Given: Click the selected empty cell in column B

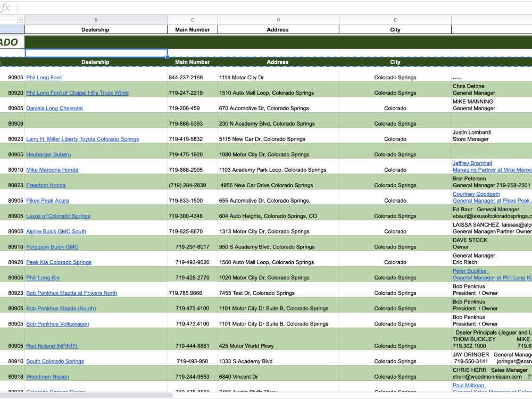Looking at the screenshot, I should click(96, 53).
